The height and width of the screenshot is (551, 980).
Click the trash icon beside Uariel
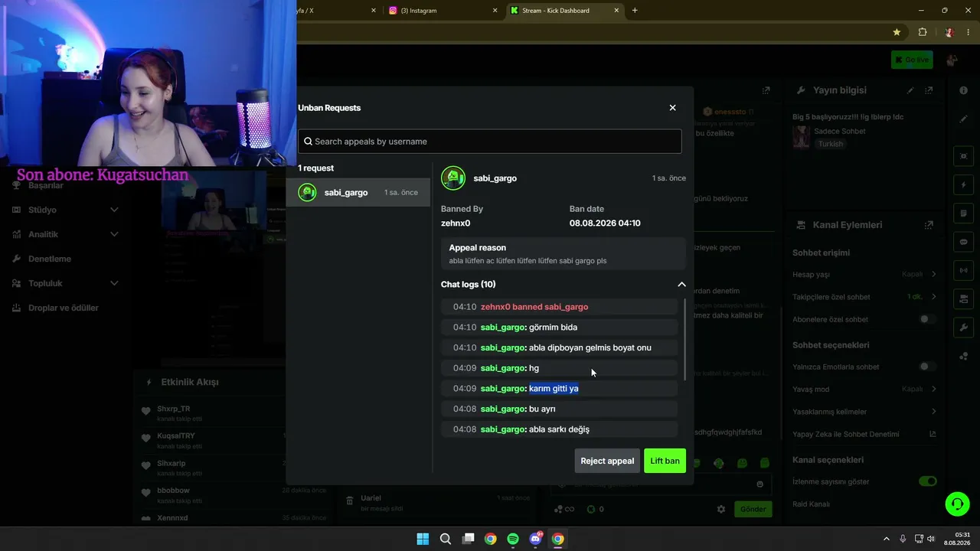349,500
